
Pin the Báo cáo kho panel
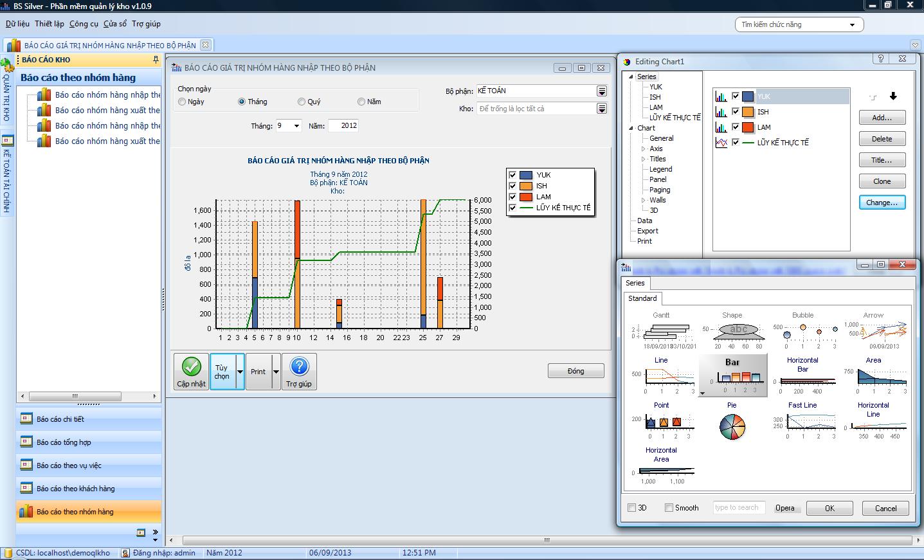coord(156,60)
